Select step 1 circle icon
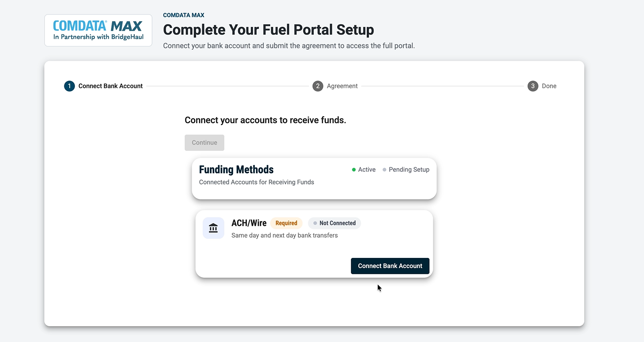 [x=69, y=86]
